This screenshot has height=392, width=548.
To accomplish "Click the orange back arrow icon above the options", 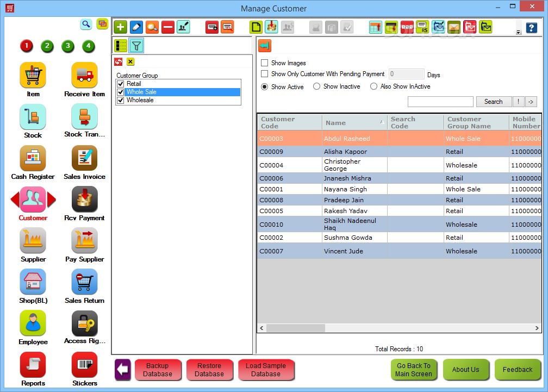I will point(265,46).
